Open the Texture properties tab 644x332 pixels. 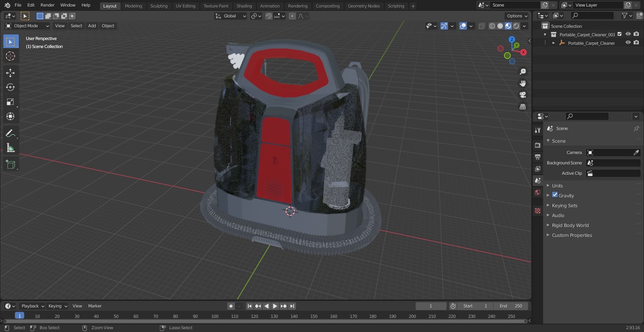(537, 211)
